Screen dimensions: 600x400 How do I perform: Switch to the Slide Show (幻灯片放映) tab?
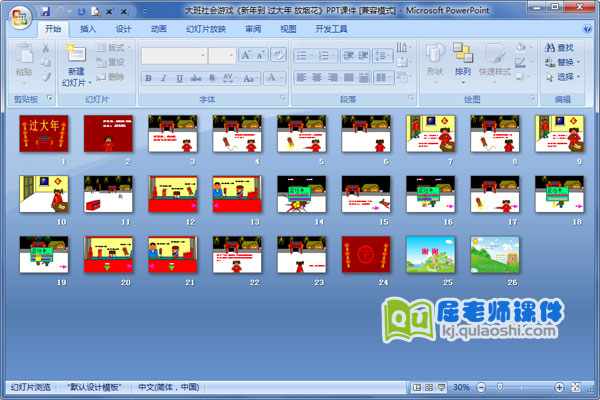[x=205, y=29]
